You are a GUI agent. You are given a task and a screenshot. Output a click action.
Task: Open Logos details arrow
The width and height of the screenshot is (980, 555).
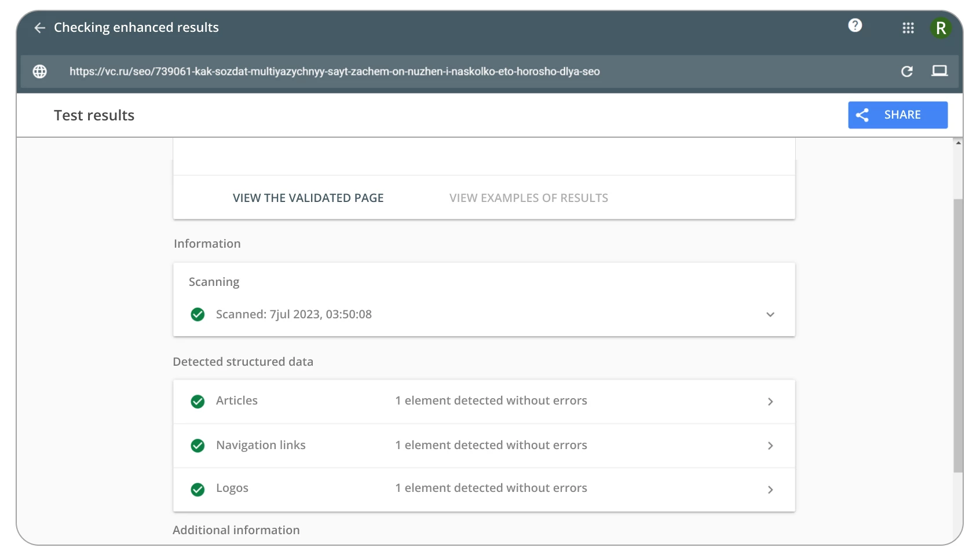pos(770,490)
